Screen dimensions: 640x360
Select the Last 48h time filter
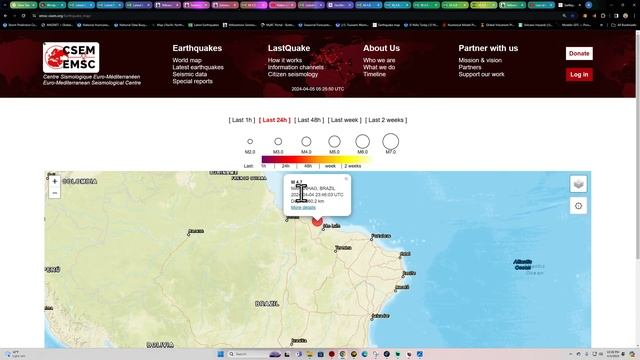309,120
